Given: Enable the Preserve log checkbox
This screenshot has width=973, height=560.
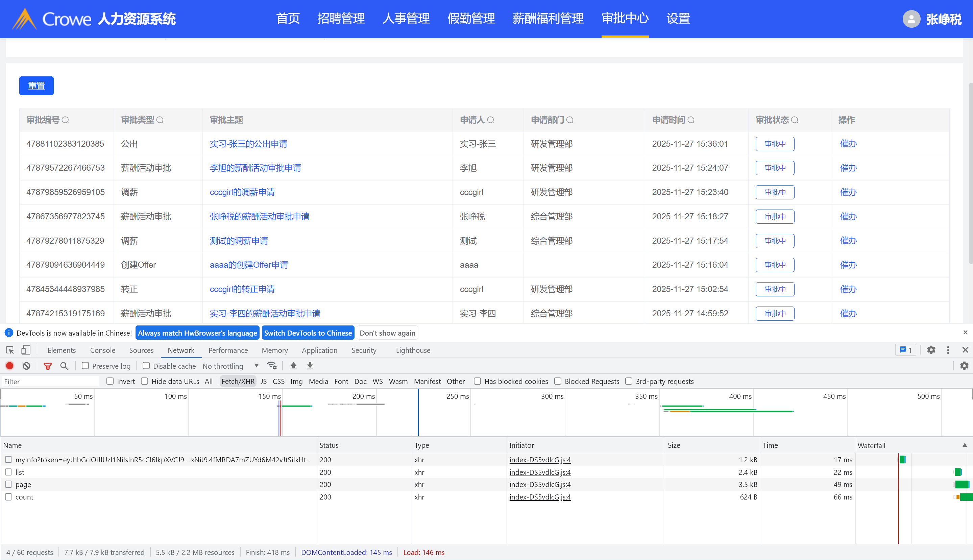Looking at the screenshot, I should [x=86, y=366].
